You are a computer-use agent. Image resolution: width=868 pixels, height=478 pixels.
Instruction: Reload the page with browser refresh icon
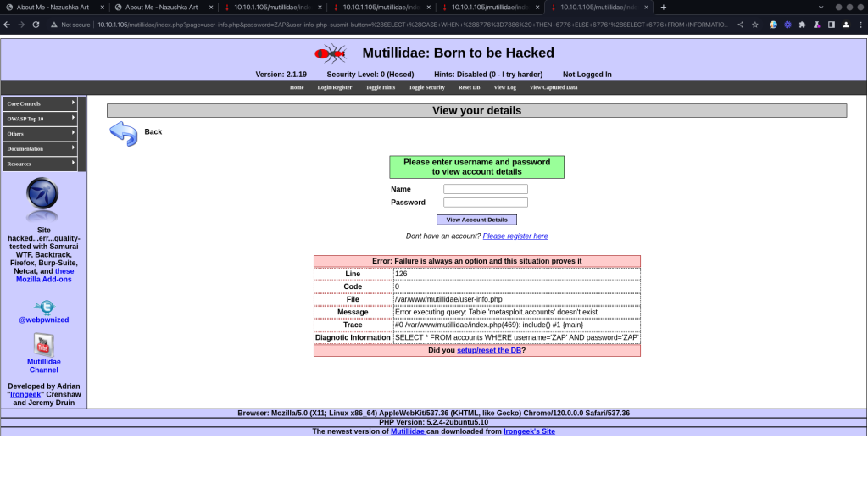pyautogui.click(x=36, y=25)
